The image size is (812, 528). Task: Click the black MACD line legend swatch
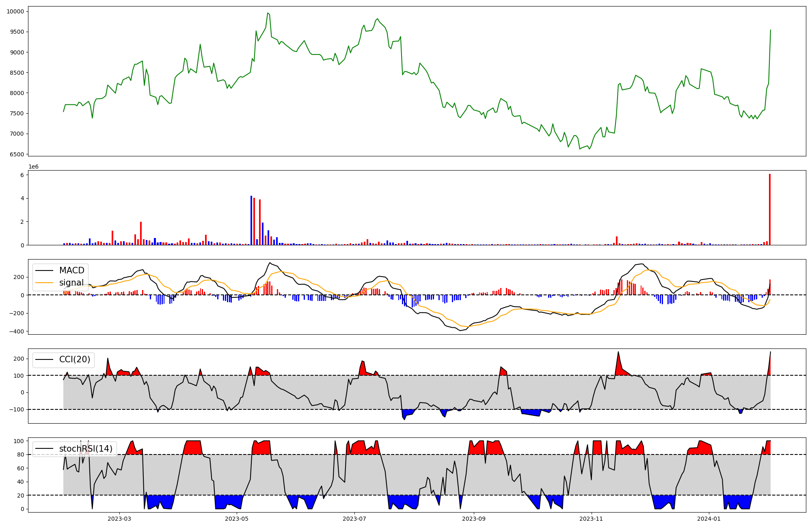(44, 270)
